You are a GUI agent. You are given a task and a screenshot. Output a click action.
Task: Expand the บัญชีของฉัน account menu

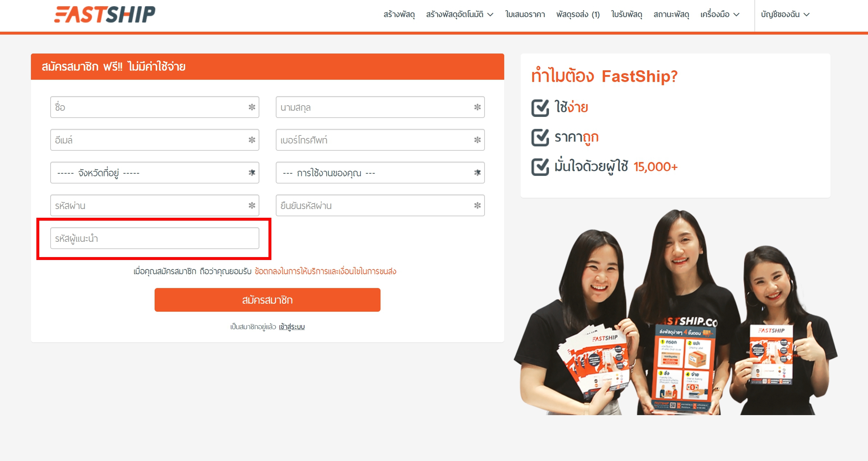tap(785, 15)
